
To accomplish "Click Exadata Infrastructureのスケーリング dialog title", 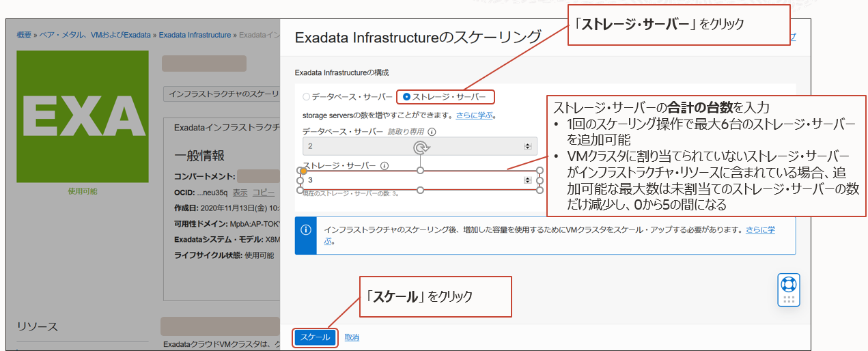I will click(x=418, y=38).
